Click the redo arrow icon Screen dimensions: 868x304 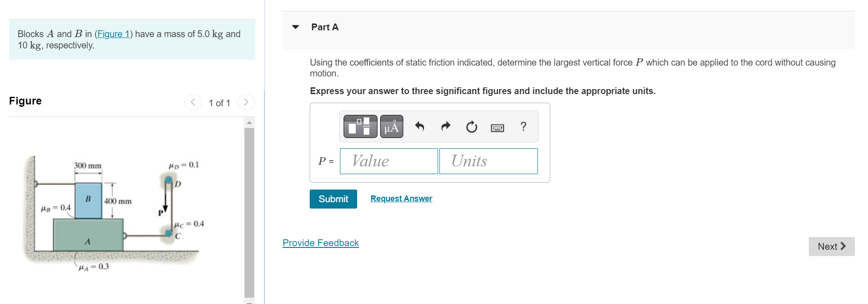click(446, 127)
